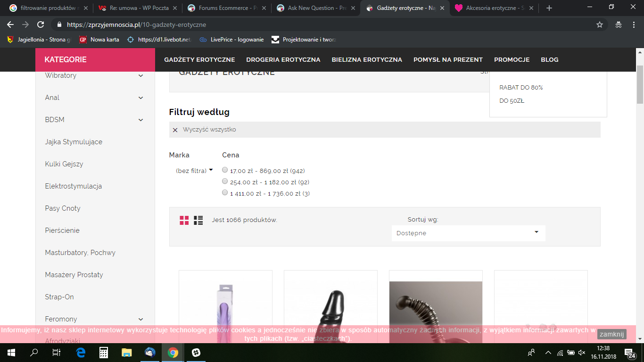Open the 'Gadżety erotyczne' top menu item
The image size is (644, 362).
199,60
